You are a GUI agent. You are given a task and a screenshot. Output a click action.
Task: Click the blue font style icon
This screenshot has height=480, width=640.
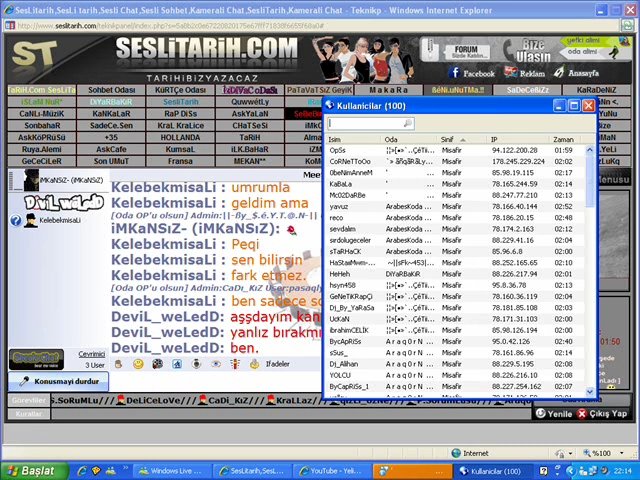[177, 364]
